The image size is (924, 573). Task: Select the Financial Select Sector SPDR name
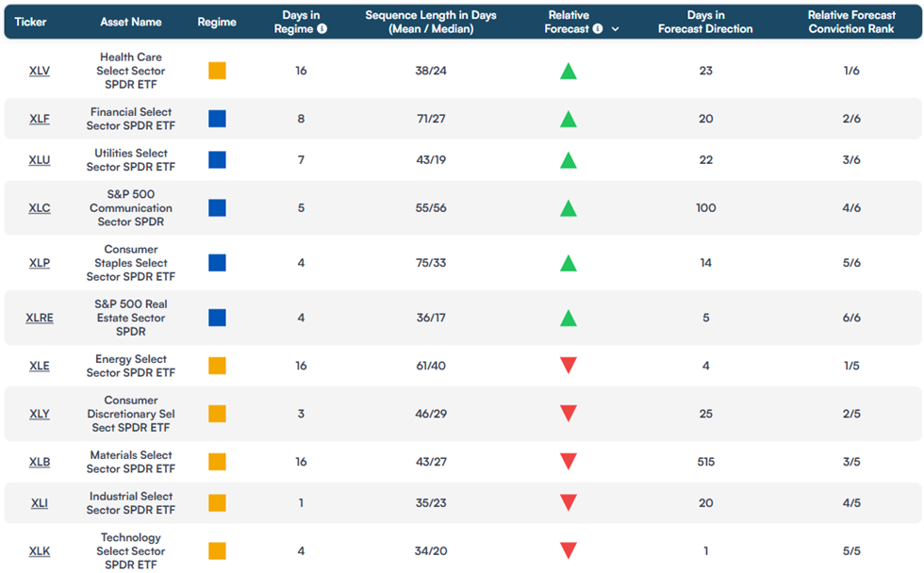[x=131, y=119]
